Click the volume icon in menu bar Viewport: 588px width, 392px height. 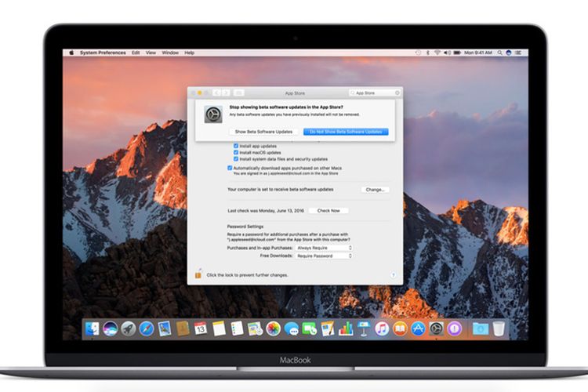tap(448, 53)
